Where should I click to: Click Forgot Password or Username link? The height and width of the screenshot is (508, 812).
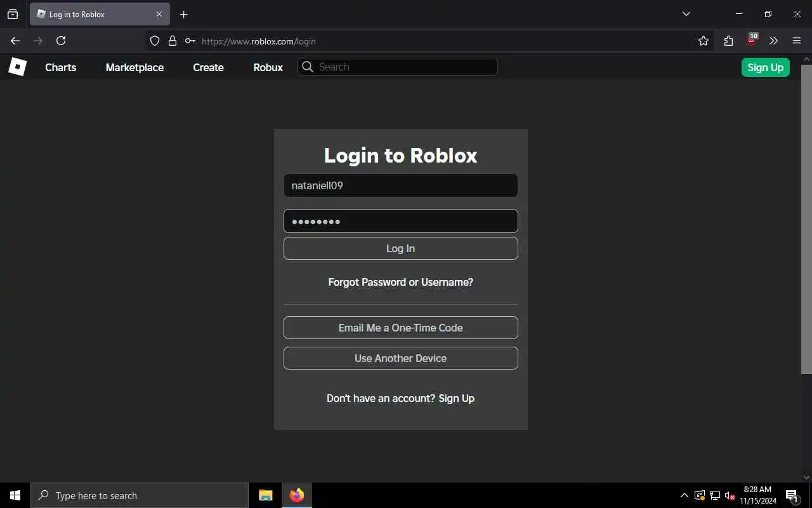pyautogui.click(x=400, y=282)
